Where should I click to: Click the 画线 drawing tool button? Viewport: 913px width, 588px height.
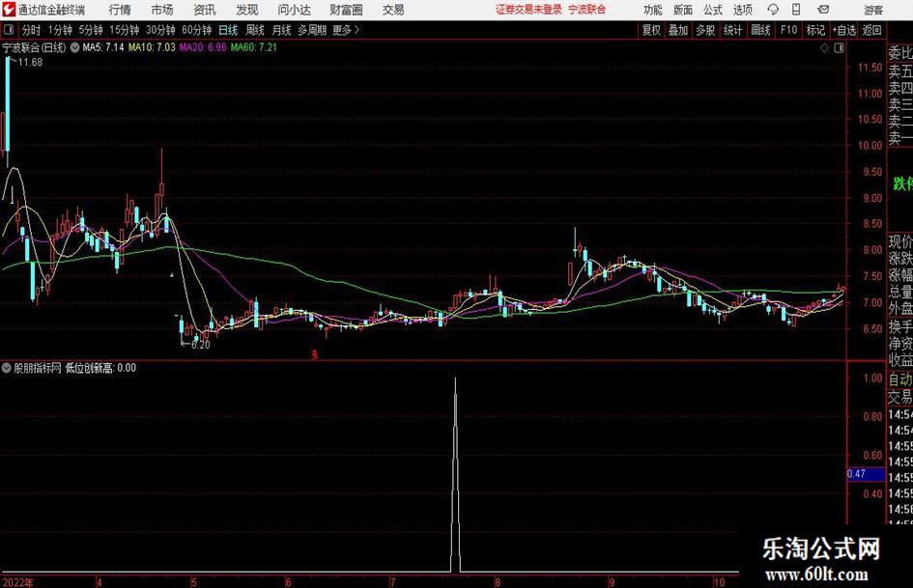760,30
